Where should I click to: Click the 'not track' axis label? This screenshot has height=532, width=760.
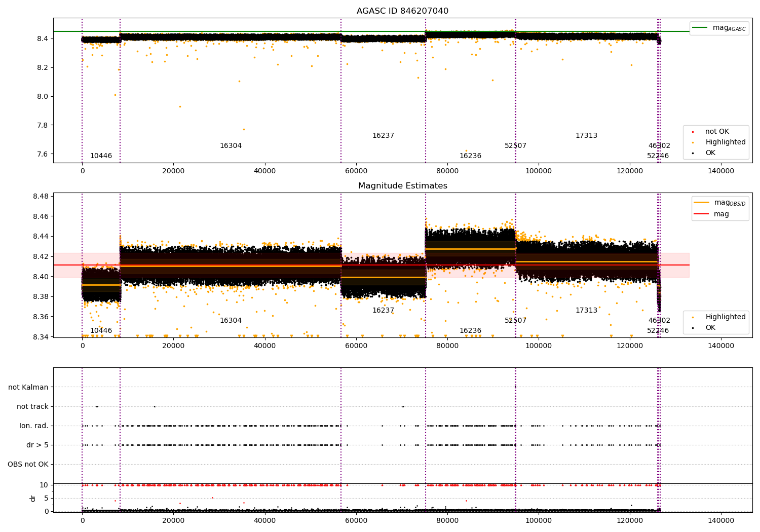32,406
